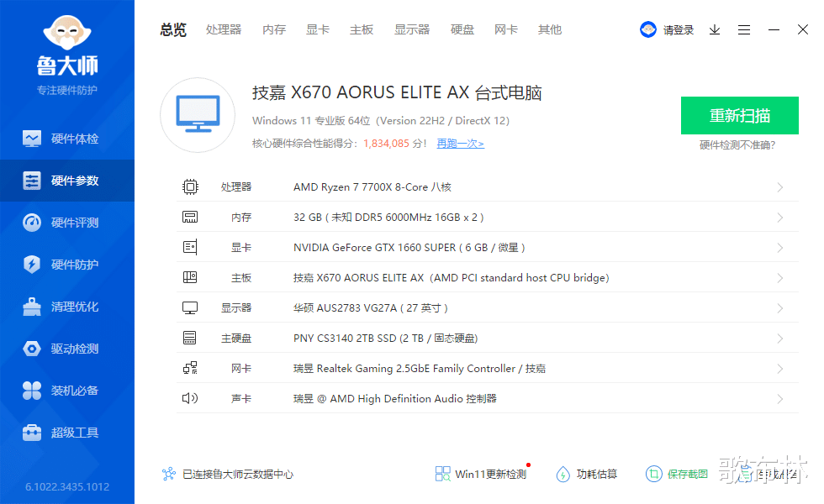Image resolution: width=824 pixels, height=504 pixels.
Task: Click the download arrow icon in title bar
Action: coord(715,30)
